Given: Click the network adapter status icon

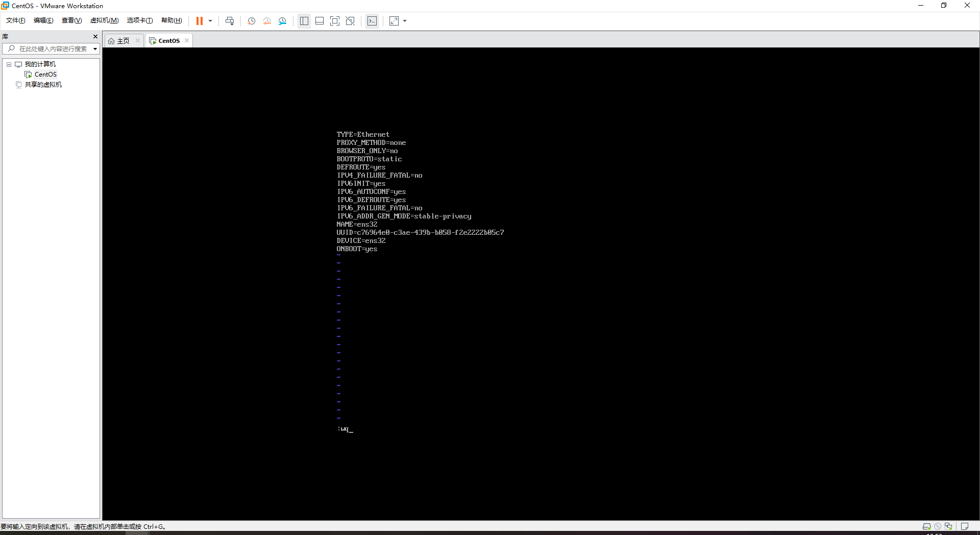Looking at the screenshot, I should pyautogui.click(x=948, y=526).
